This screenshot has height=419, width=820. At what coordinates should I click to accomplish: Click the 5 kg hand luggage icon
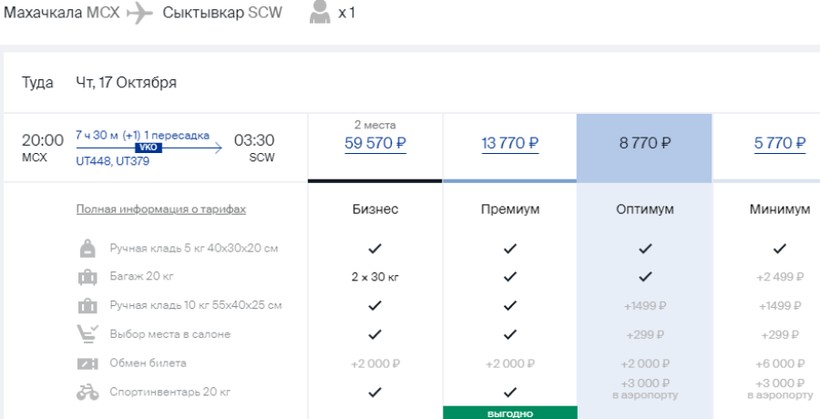88,248
